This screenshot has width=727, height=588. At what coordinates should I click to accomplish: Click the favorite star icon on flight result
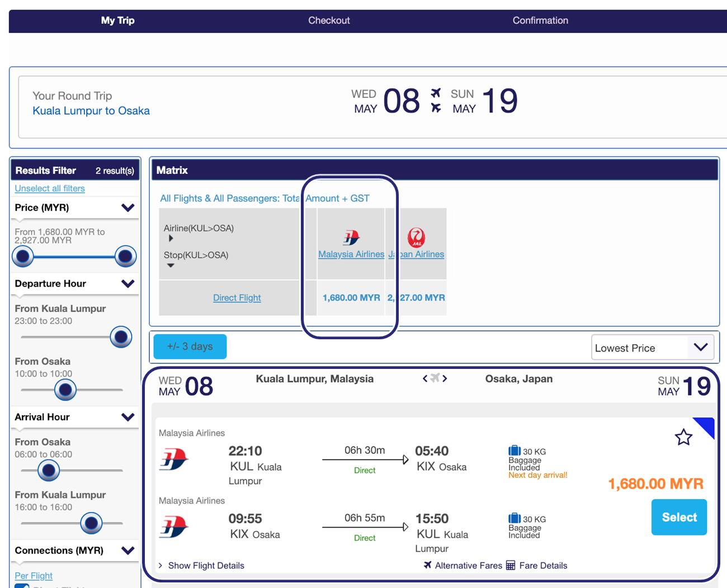(683, 437)
